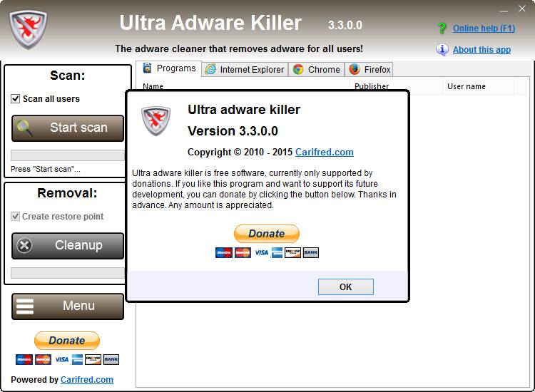Click the 3.3.0.0 version number in header
Viewport: 535px width, 392px height.
345,25
